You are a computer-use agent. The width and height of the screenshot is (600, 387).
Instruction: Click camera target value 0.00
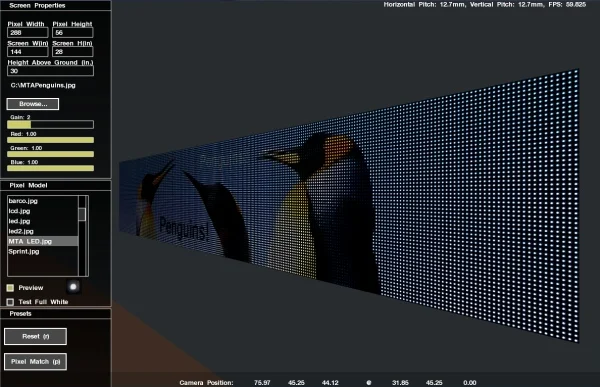pos(470,382)
